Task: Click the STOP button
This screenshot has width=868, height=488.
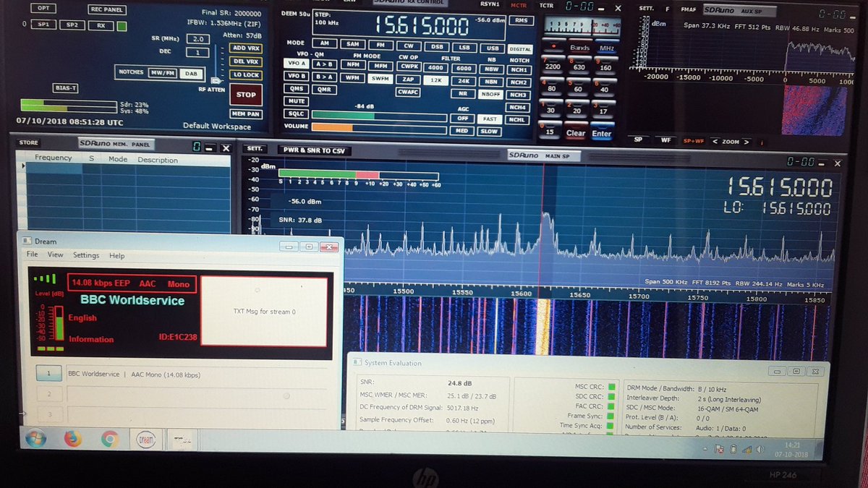Action: (x=246, y=94)
